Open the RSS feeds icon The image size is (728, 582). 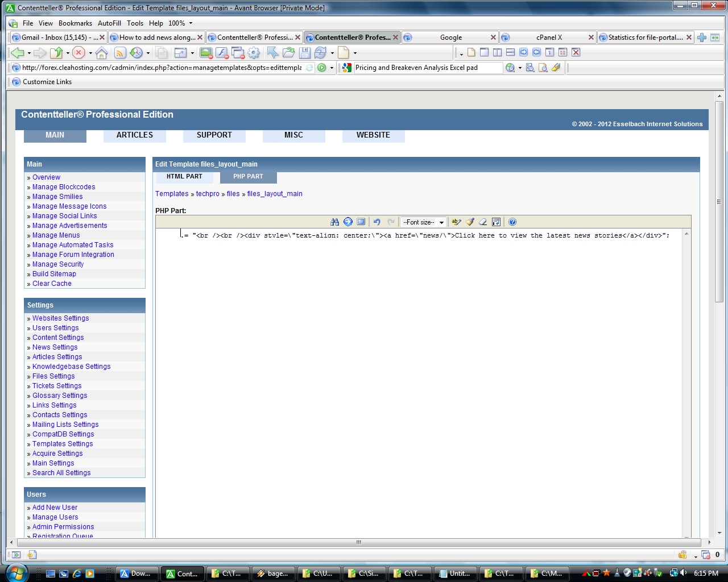120,53
